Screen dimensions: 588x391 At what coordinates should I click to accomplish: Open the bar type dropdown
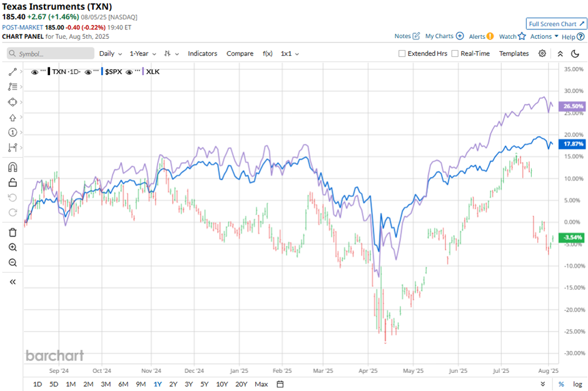(x=171, y=54)
